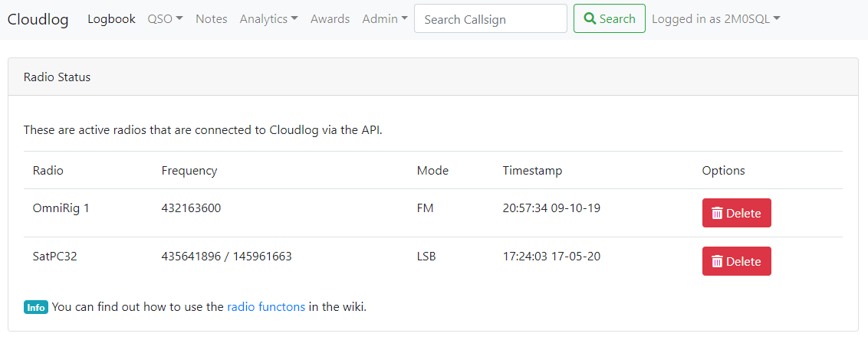Open the Notes section

(212, 19)
